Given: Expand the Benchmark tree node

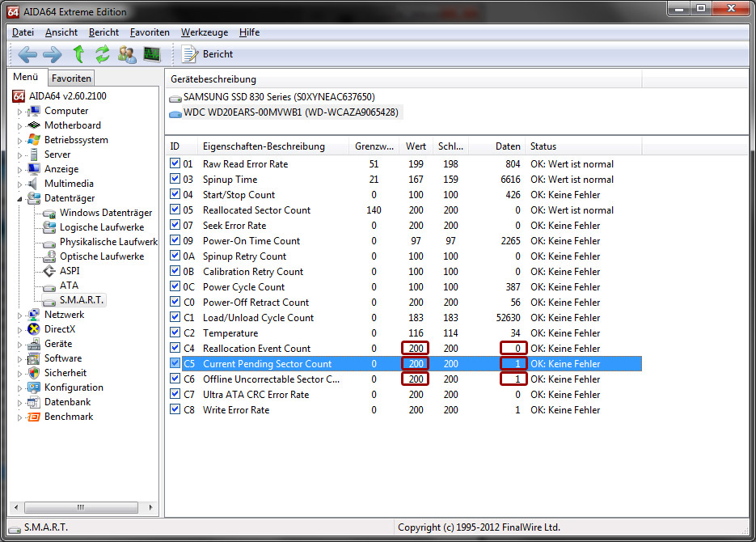Looking at the screenshot, I should tap(19, 417).
